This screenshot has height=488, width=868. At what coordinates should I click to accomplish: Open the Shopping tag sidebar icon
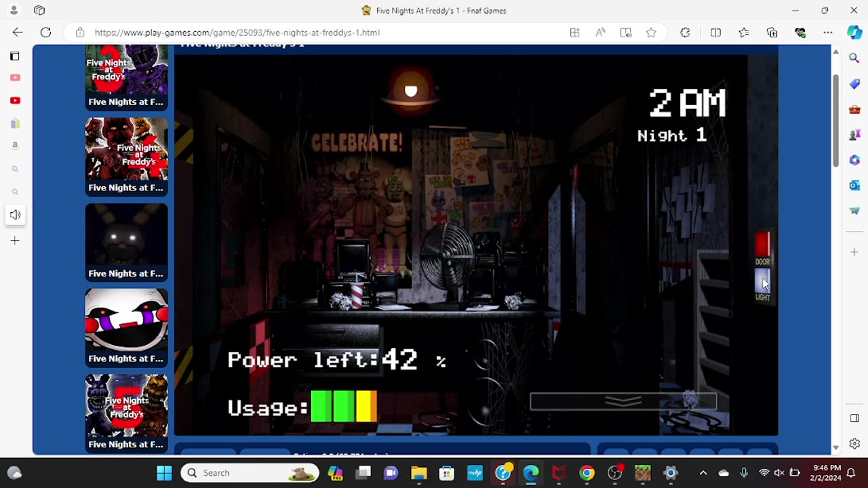click(854, 84)
